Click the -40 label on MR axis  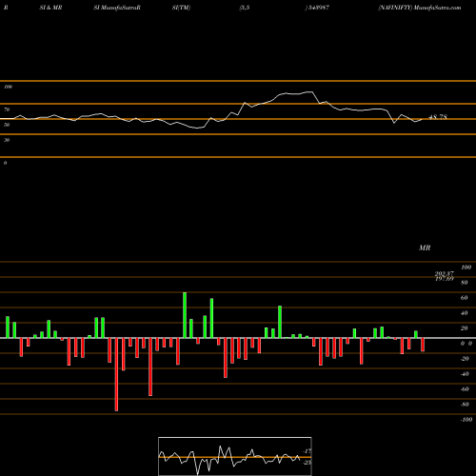coord(465,374)
